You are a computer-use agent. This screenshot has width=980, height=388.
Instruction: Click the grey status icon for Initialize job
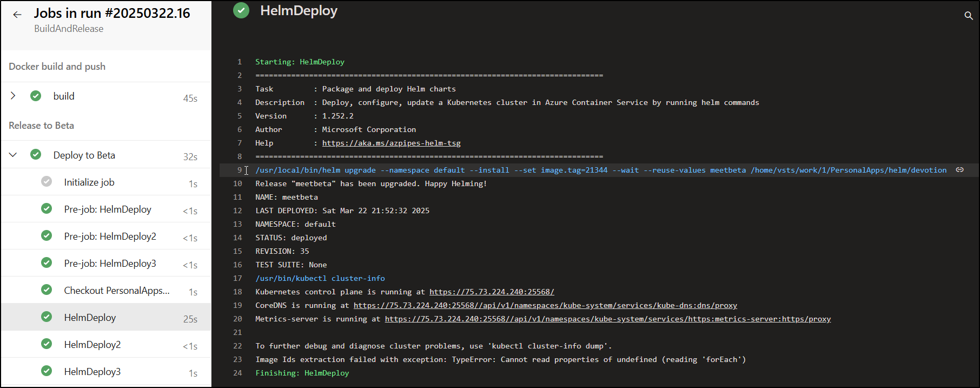tap(47, 182)
